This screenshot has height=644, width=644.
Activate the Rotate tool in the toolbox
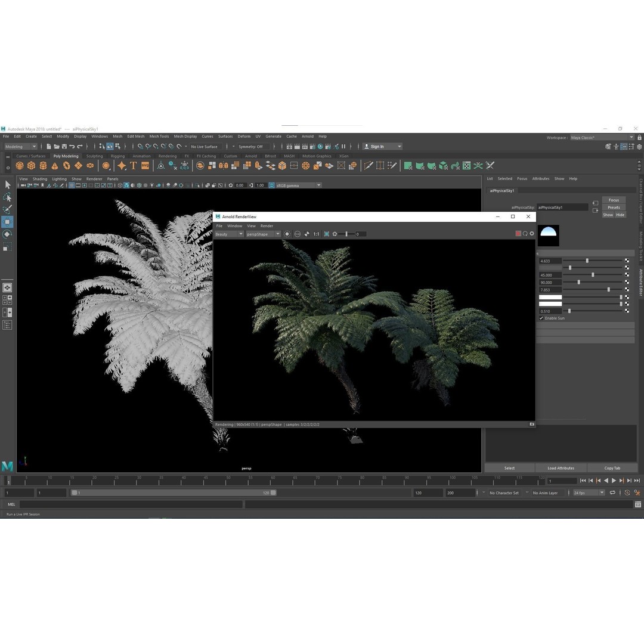pyautogui.click(x=7, y=234)
